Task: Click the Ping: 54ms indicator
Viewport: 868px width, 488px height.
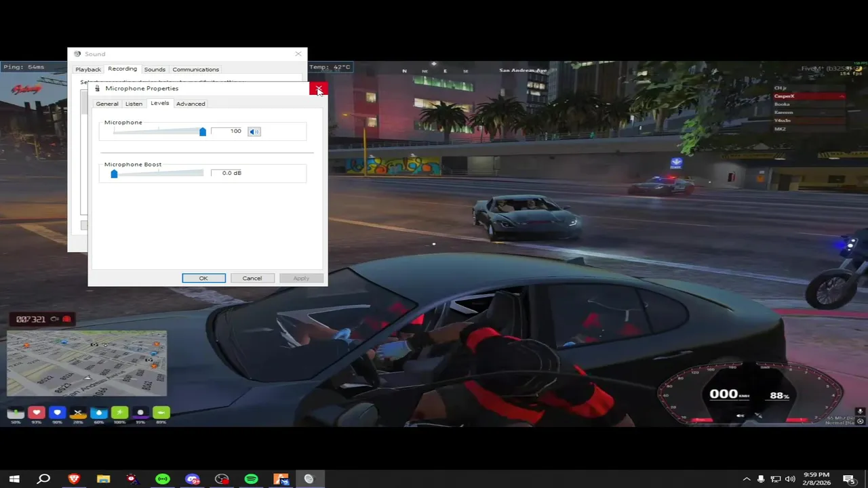Action: pos(24,67)
